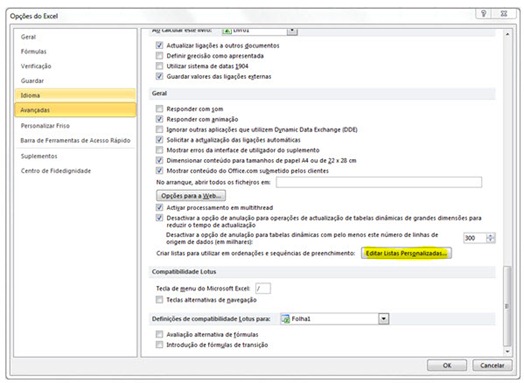Toggle Activar processamento em multithread
This screenshot has width=524, height=383.
[159, 208]
